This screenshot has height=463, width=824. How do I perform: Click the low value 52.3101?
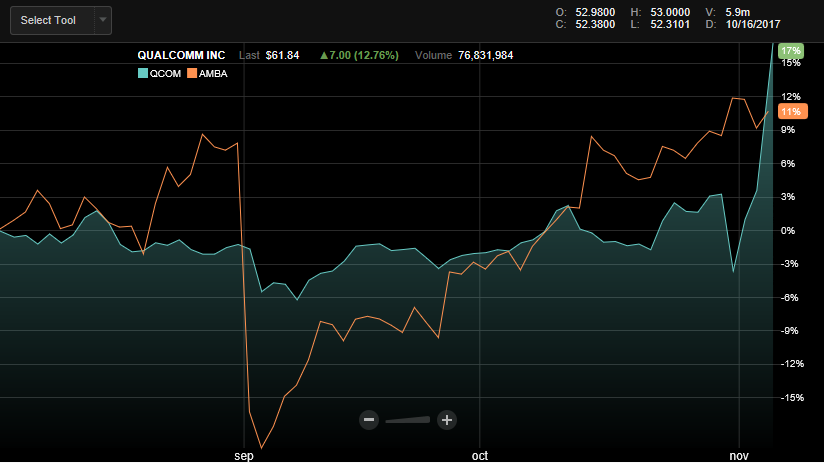coord(670,24)
